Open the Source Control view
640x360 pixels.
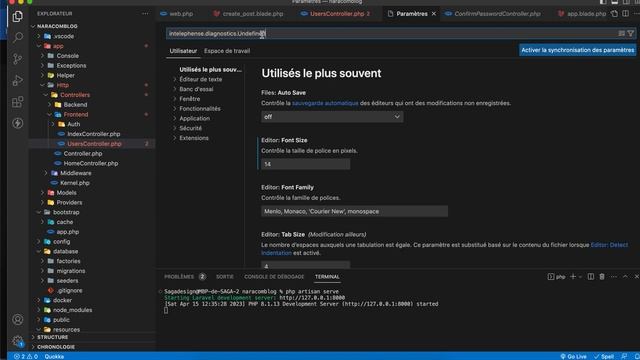tap(18, 59)
